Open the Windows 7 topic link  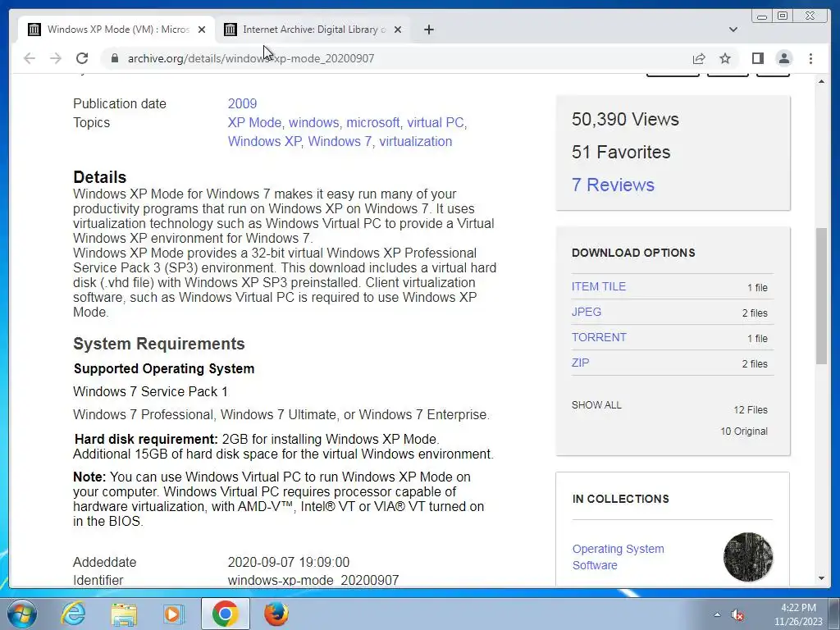pos(340,141)
